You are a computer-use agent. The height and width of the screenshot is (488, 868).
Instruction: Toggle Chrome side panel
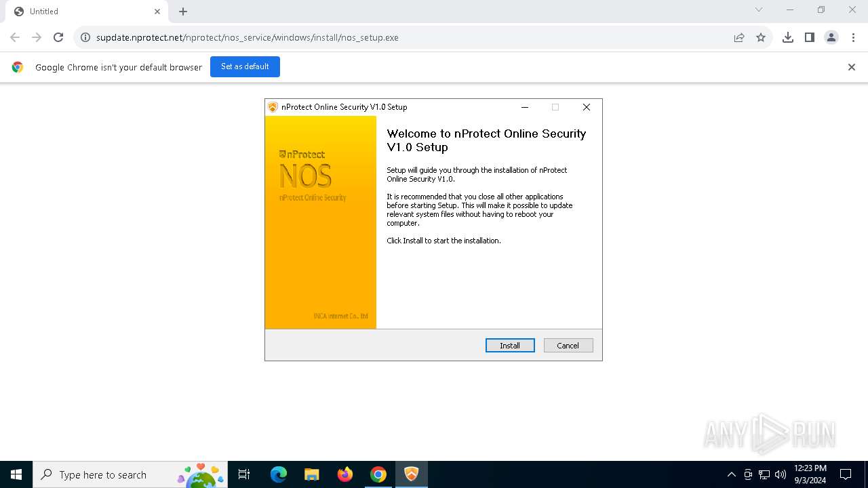coord(810,37)
